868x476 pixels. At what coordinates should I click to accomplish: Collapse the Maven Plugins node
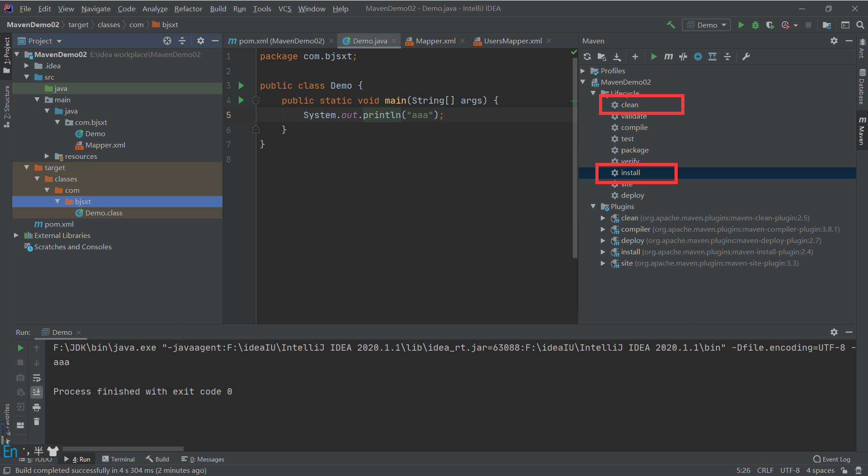pyautogui.click(x=593, y=206)
